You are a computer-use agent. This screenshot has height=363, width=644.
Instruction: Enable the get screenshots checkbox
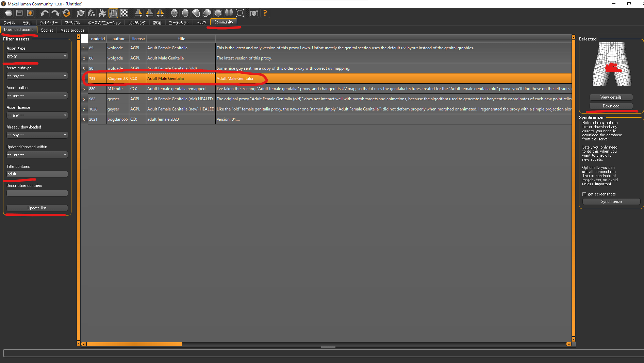[584, 194]
